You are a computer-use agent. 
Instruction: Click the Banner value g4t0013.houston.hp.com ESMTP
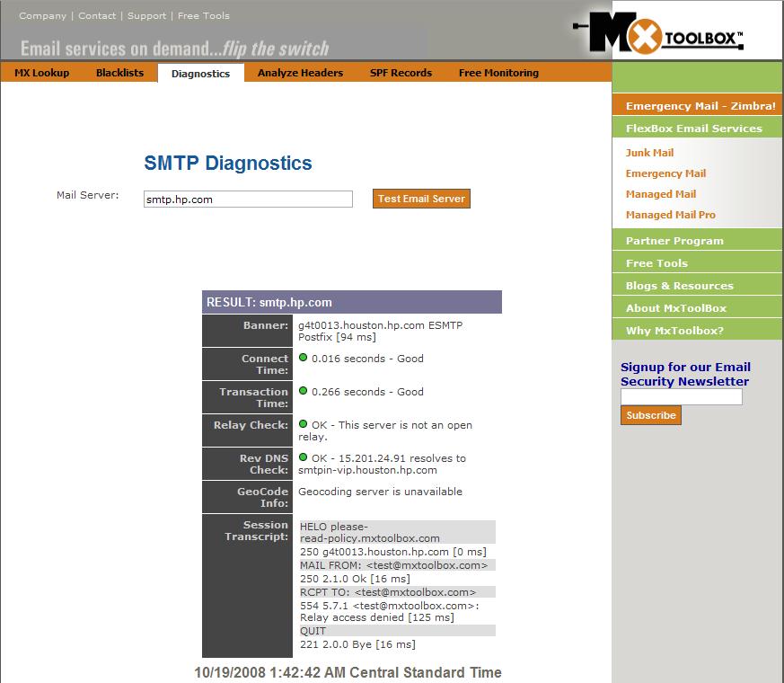[x=381, y=331]
